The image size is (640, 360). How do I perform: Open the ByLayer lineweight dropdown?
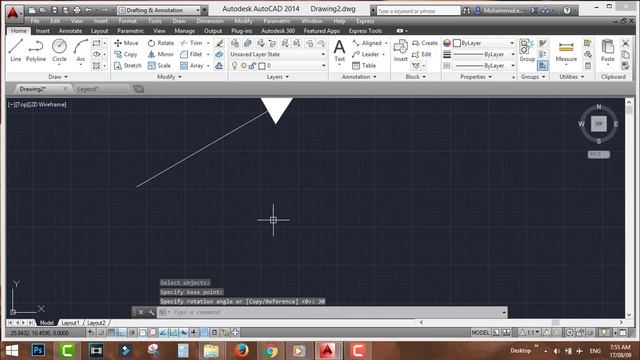pyautogui.click(x=484, y=54)
